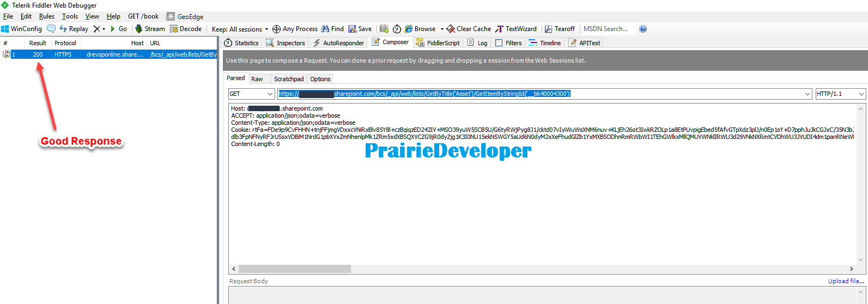Switch to the APITest tab

[x=584, y=42]
